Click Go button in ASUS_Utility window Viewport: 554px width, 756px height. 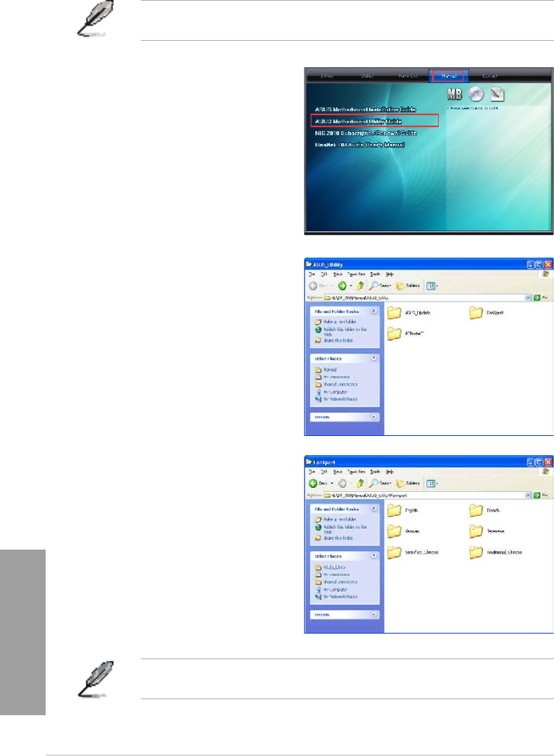(x=540, y=298)
